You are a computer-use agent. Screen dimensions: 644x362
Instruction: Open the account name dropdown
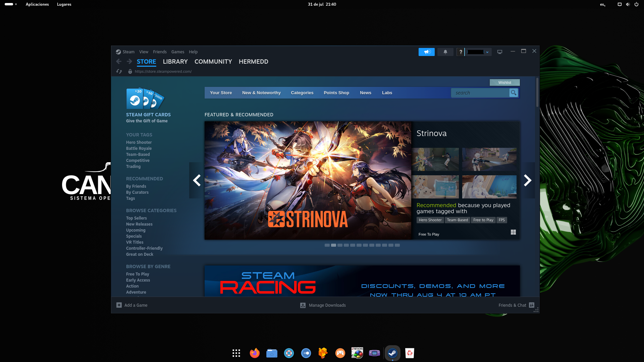(x=478, y=52)
